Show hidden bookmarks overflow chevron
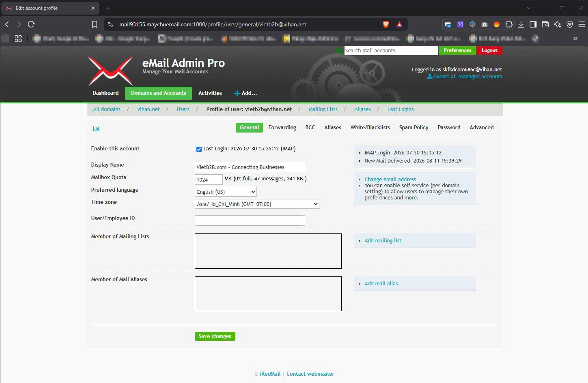Screen dimensions: 588x383 click(x=575, y=39)
